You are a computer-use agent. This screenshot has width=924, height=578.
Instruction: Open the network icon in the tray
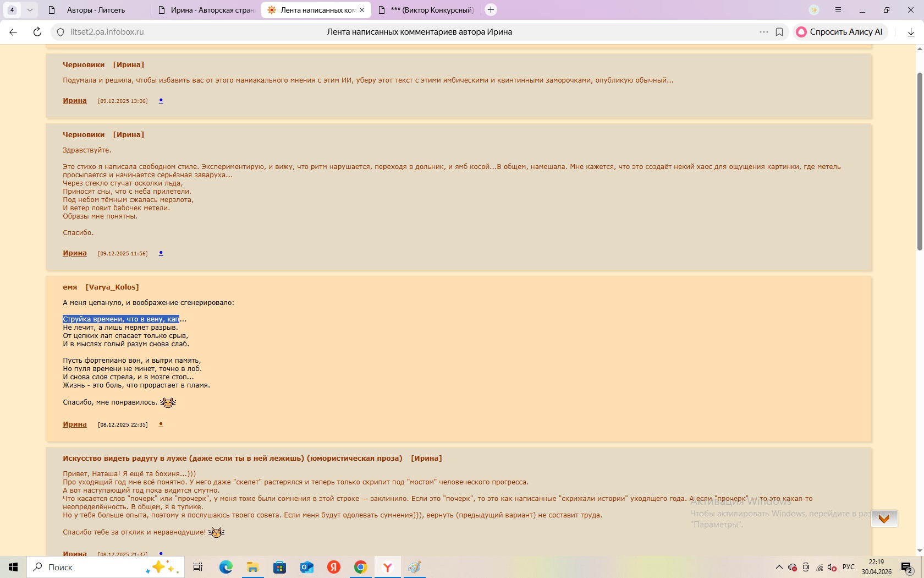pos(820,567)
